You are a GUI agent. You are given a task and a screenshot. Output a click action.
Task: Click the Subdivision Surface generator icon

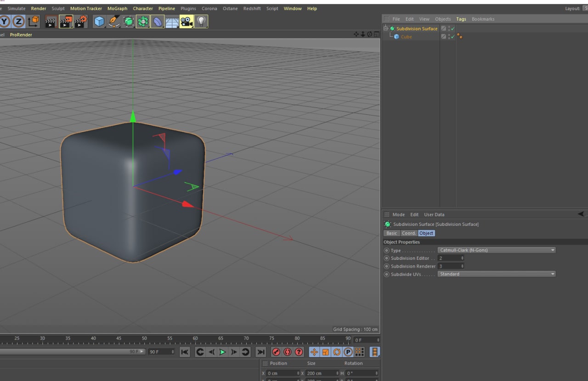(128, 22)
